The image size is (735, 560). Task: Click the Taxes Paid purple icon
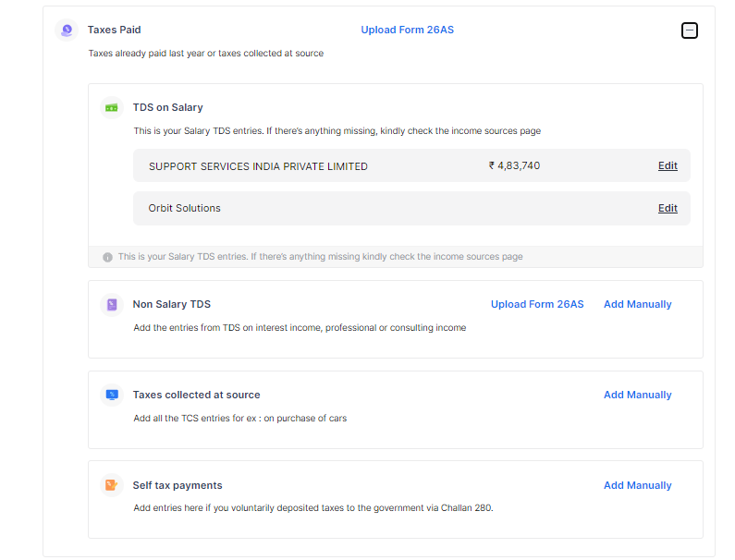coord(67,30)
